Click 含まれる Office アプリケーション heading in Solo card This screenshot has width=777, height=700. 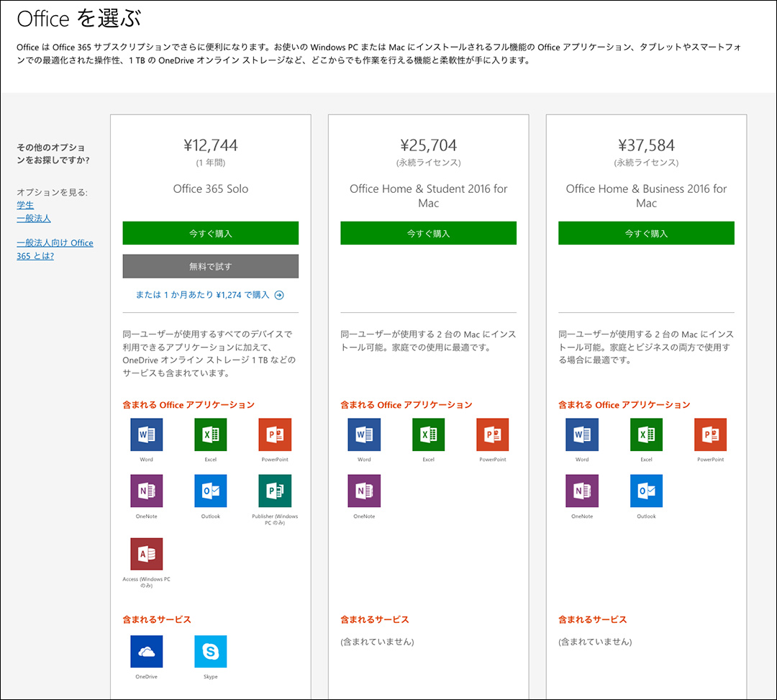(x=188, y=405)
